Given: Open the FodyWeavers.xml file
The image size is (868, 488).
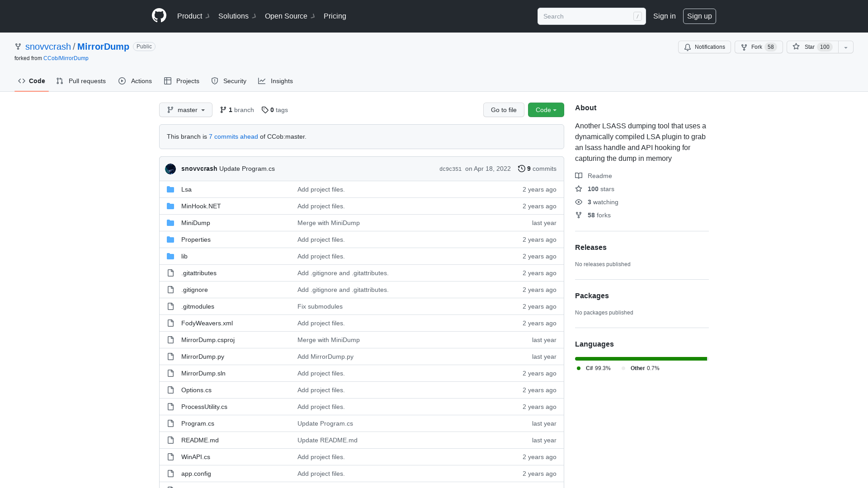Looking at the screenshot, I should click(x=207, y=323).
